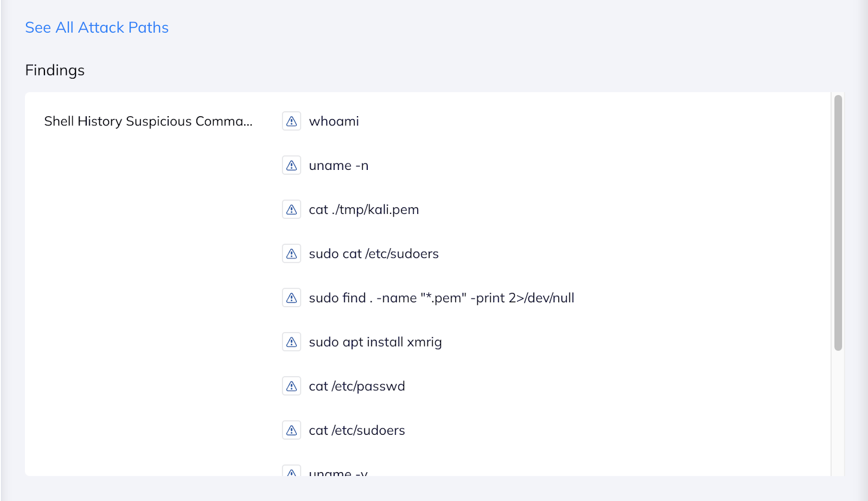Select the sudo apt install xmrig finding
The width and height of the screenshot is (868, 501).
click(x=375, y=341)
